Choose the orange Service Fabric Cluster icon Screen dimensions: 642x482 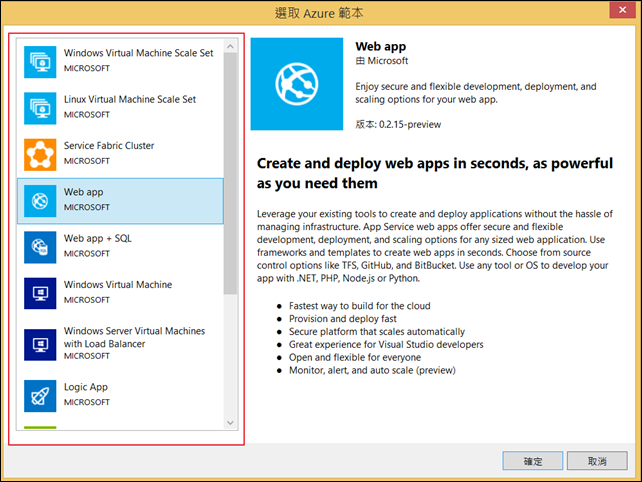tap(40, 153)
